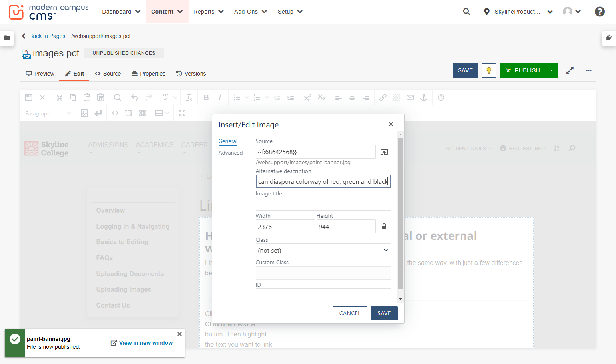
Task: Click the editor help circle icon
Action: (441, 97)
